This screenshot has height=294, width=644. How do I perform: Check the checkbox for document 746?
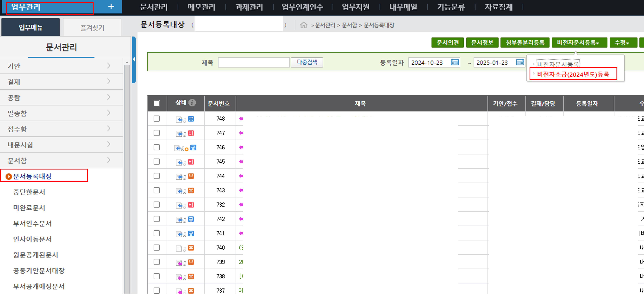[x=157, y=147]
